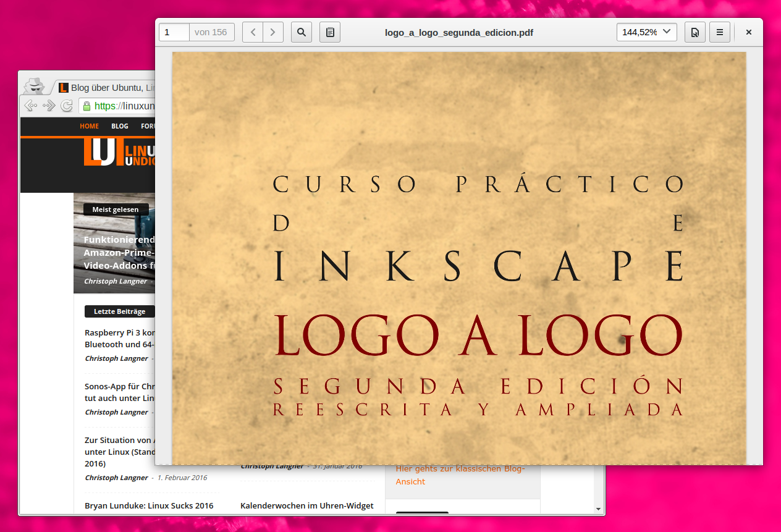Open the Funktionierend Amazon-Prime article headline
The image size is (781, 532).
pos(119,252)
